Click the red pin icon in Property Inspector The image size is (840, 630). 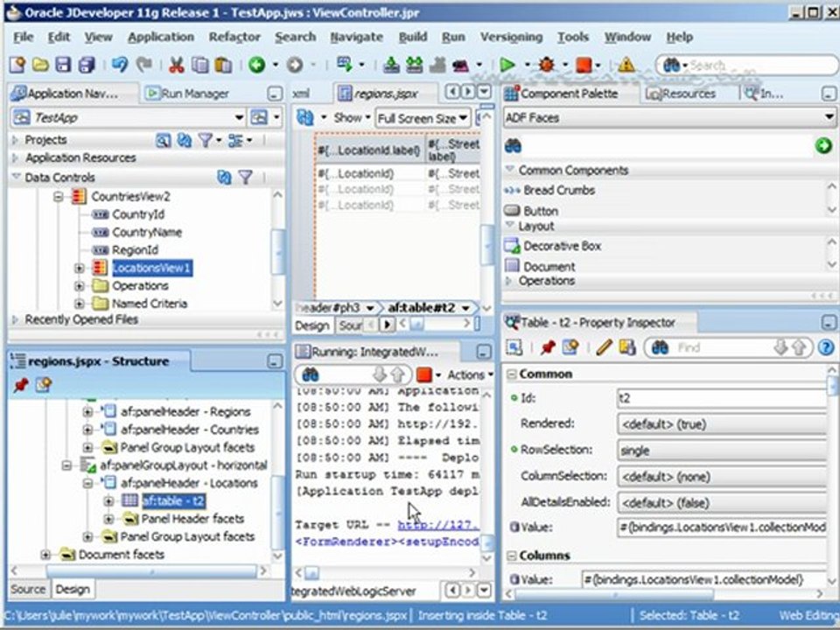(548, 347)
